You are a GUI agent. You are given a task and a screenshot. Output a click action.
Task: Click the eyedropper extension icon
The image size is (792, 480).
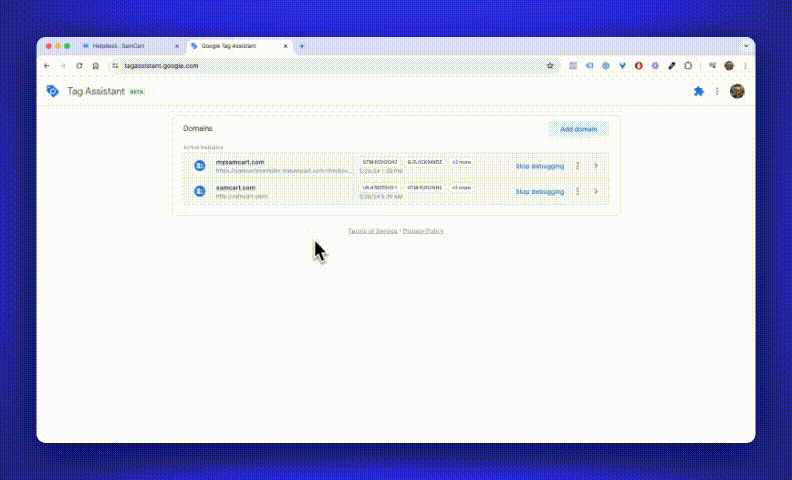click(x=671, y=66)
